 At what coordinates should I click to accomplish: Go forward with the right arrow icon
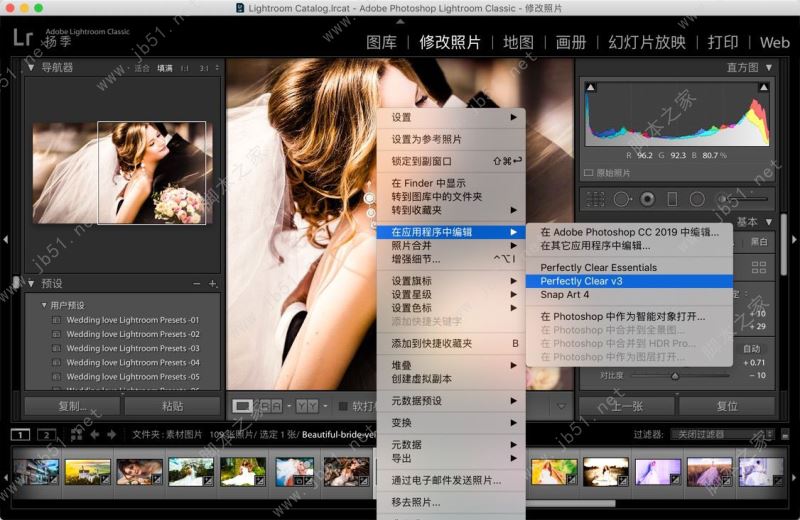pyautogui.click(x=112, y=435)
